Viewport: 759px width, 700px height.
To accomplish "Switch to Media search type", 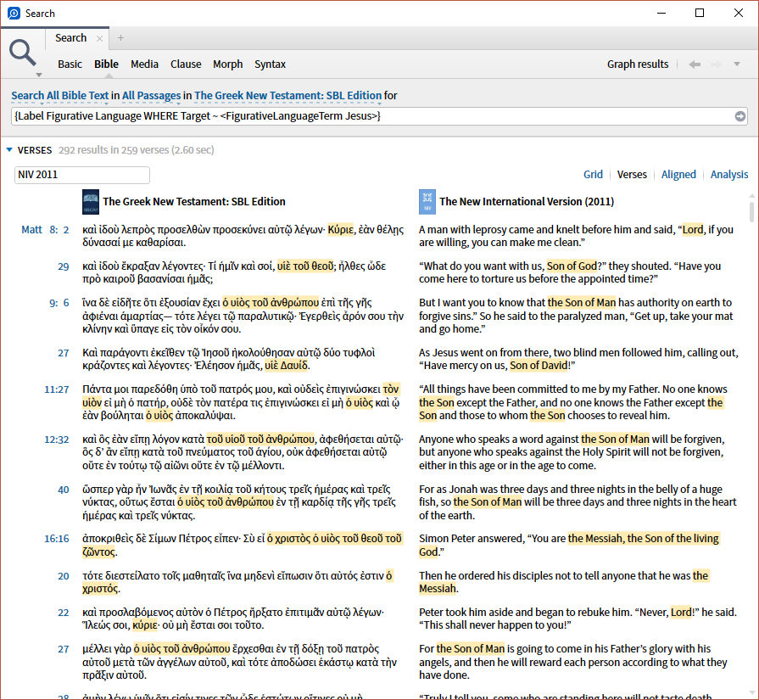I will point(144,64).
